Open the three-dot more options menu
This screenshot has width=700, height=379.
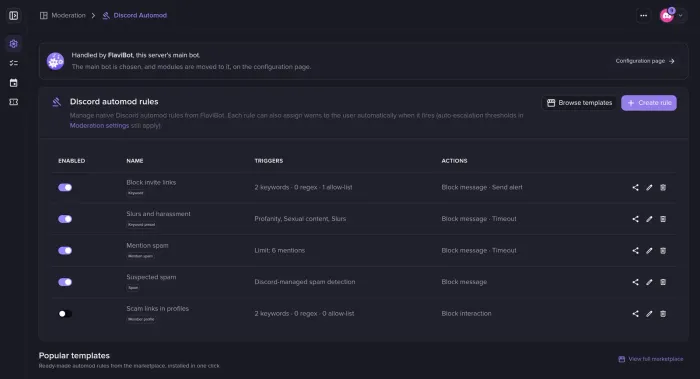[x=643, y=16]
